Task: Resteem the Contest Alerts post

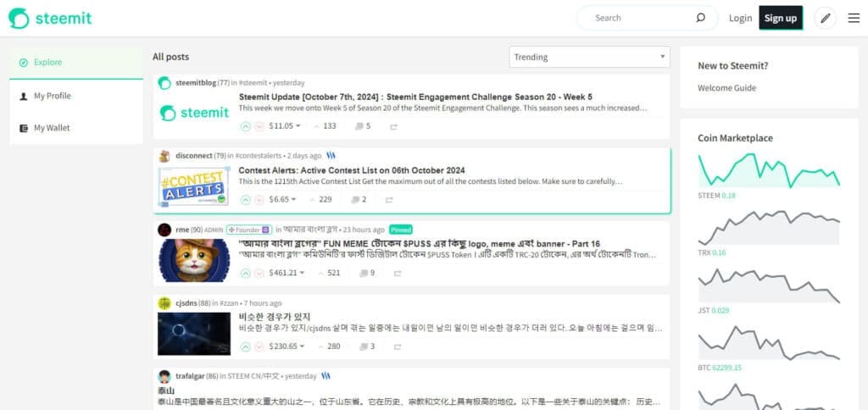Action: tap(389, 200)
